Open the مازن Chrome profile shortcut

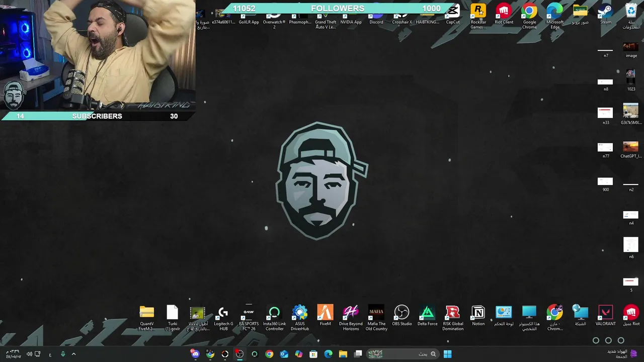tap(554, 318)
